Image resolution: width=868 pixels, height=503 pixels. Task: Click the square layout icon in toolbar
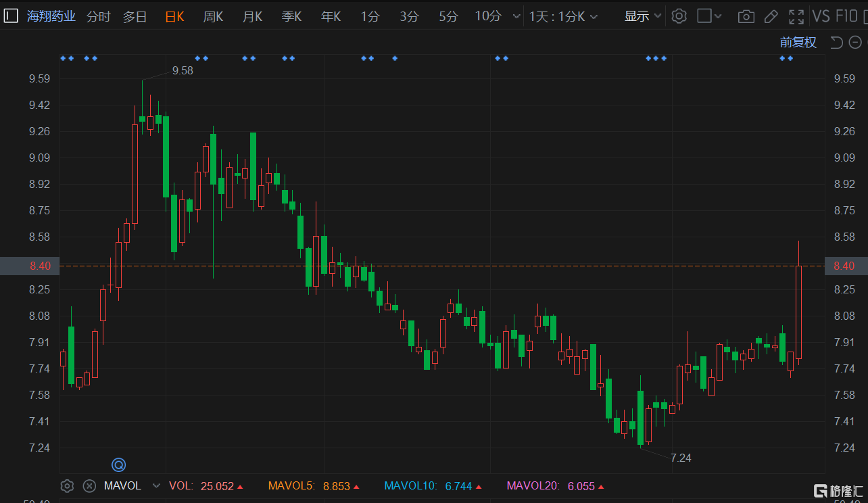pyautogui.click(x=704, y=16)
